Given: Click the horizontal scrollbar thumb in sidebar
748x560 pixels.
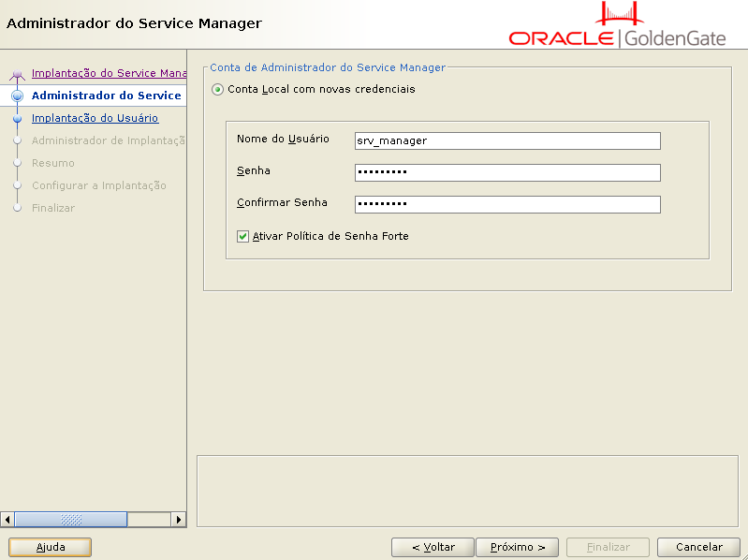Looking at the screenshot, I should [x=71, y=520].
